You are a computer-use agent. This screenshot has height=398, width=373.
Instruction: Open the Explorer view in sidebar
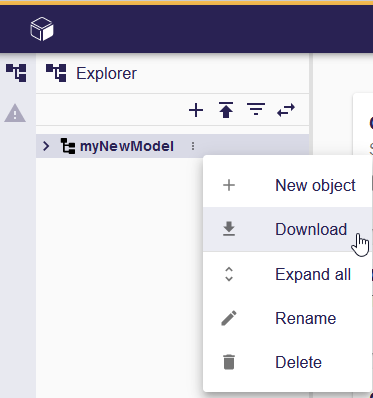[16, 73]
